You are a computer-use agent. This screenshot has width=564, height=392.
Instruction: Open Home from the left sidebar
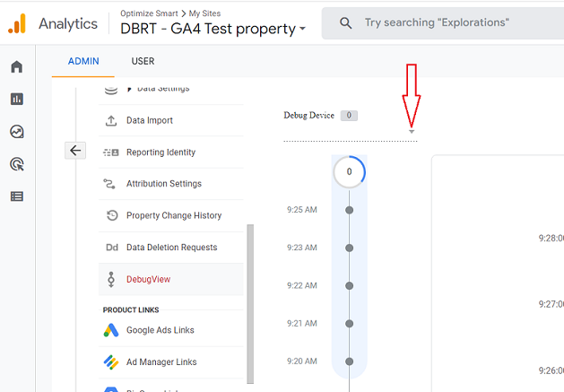click(x=17, y=66)
